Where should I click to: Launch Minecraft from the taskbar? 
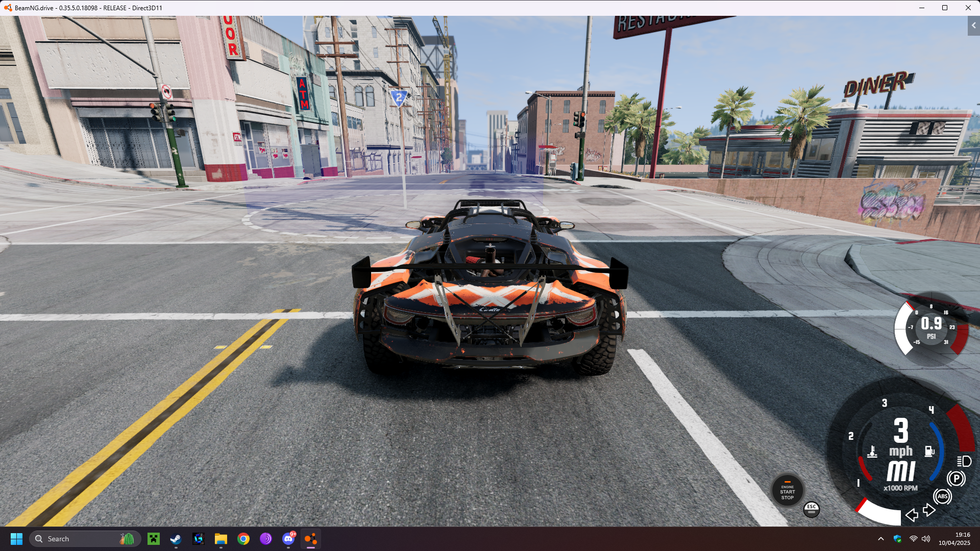tap(153, 539)
